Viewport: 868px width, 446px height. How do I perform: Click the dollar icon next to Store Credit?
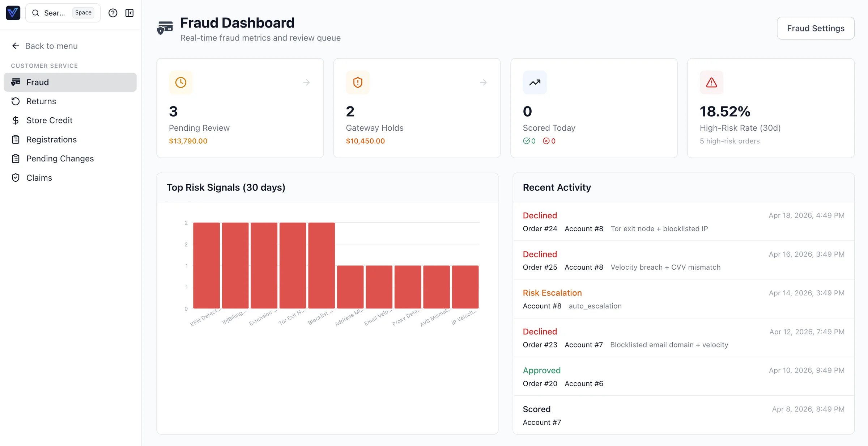[x=16, y=120]
